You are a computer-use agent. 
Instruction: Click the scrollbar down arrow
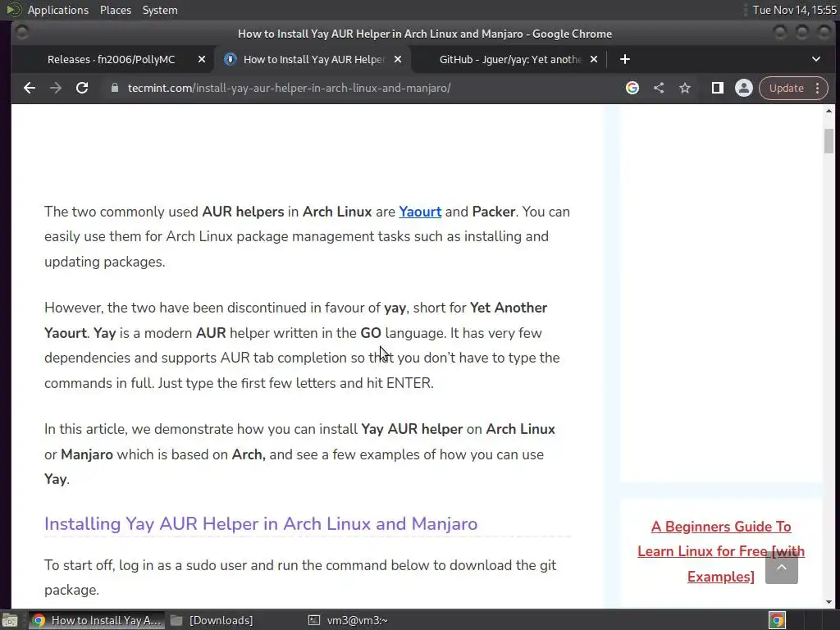point(829,602)
